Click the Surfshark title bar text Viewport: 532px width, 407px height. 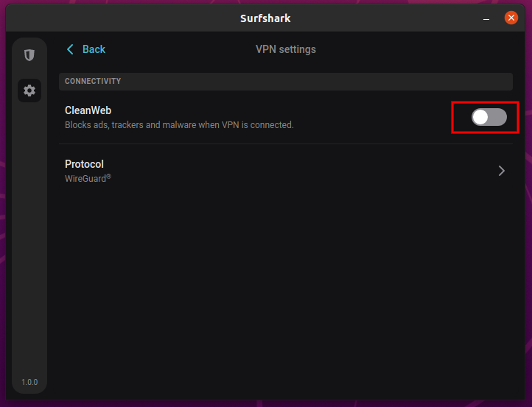tap(265, 18)
